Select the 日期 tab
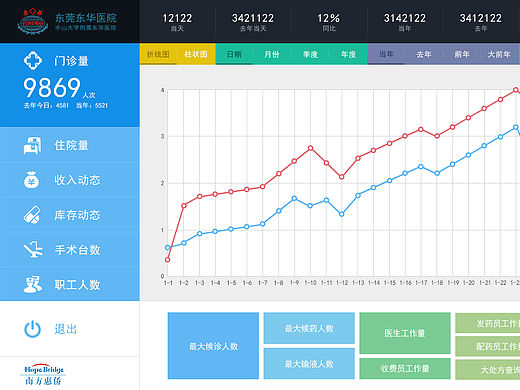Screen dimensions: 520x390 pyautogui.click(x=234, y=54)
